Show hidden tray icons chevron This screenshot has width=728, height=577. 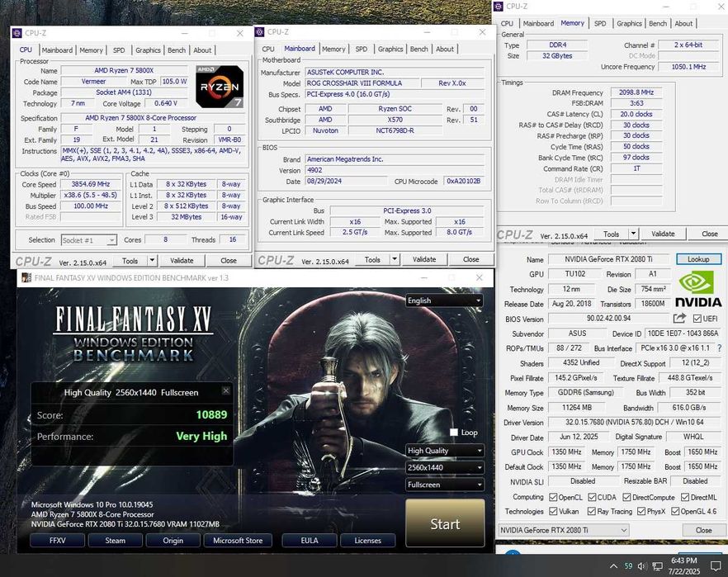(x=613, y=566)
